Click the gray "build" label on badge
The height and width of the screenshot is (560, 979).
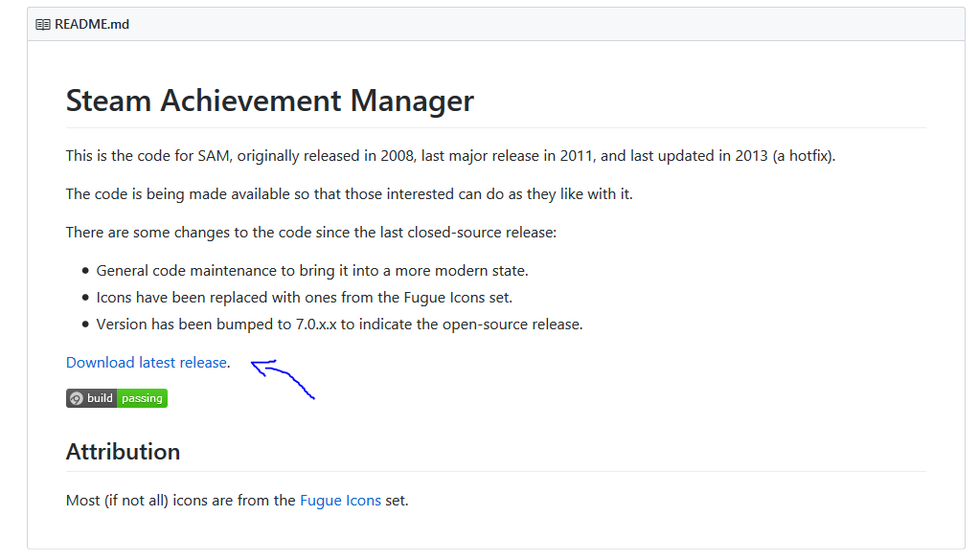click(x=100, y=398)
